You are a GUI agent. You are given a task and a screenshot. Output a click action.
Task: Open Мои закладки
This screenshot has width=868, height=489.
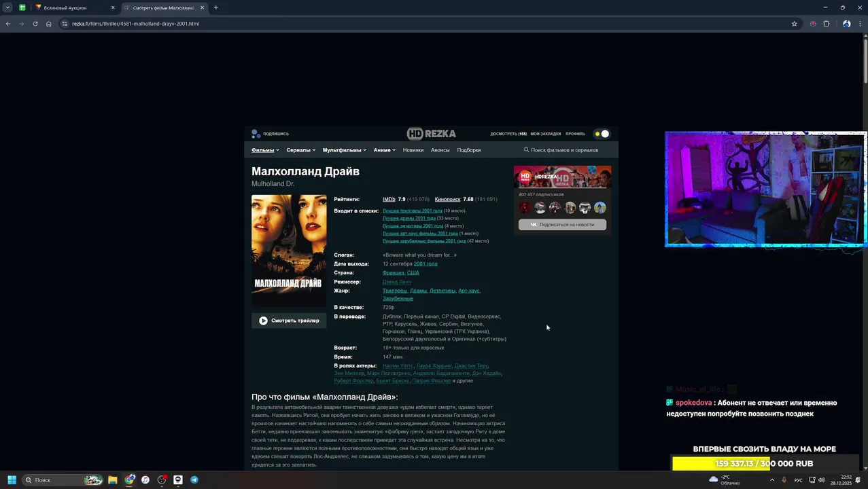(546, 134)
